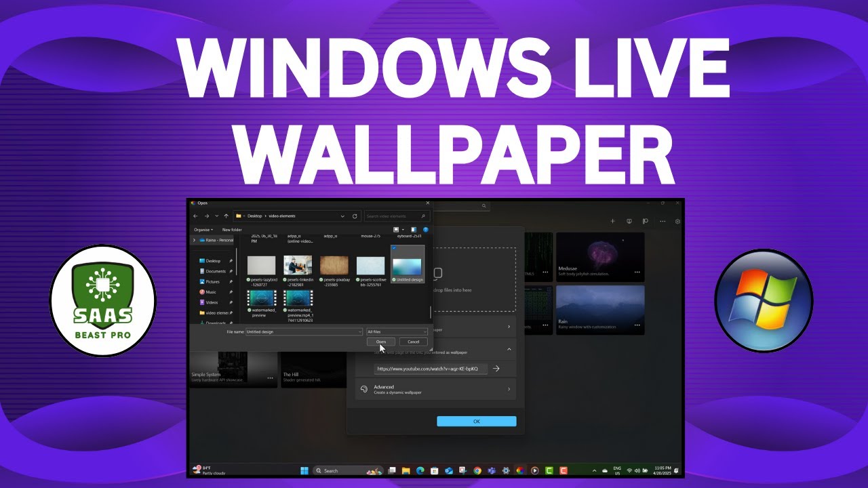The width and height of the screenshot is (868, 488).
Task: Click Desktop in the address breadcrumb
Action: [x=254, y=216]
